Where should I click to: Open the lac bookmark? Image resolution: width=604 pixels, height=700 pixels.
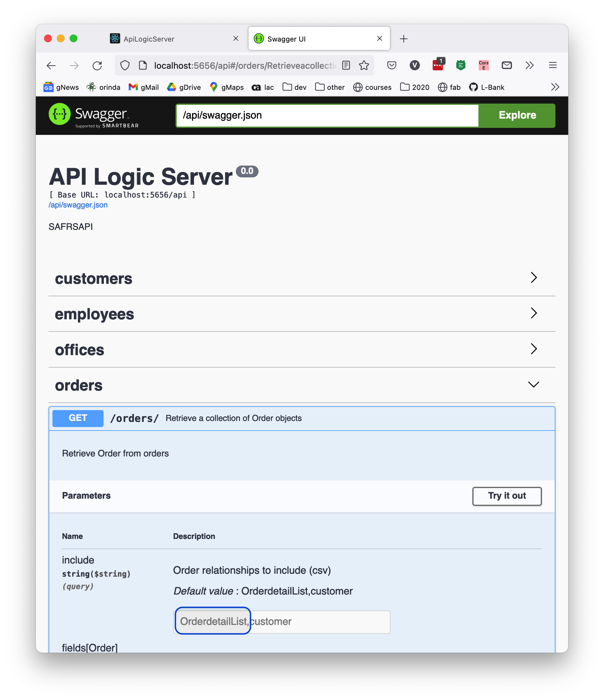click(x=263, y=87)
